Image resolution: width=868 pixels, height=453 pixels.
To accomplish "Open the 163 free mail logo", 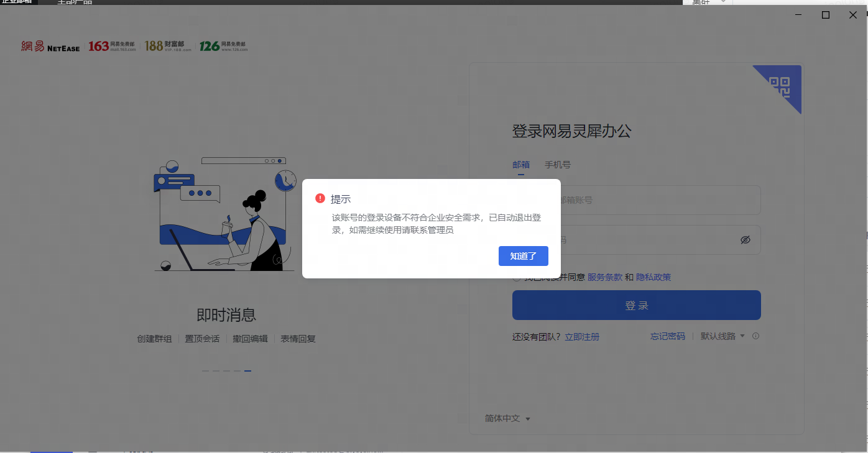I will (112, 46).
